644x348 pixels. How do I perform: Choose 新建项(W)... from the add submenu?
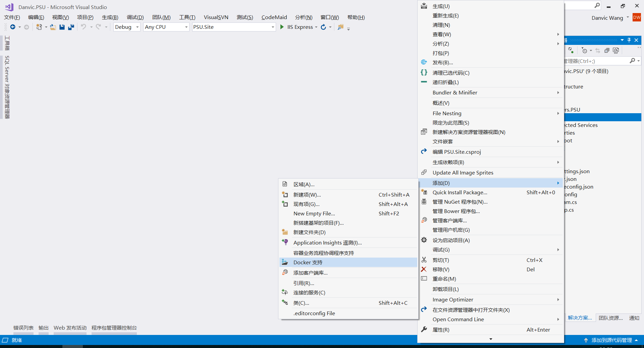click(348, 195)
